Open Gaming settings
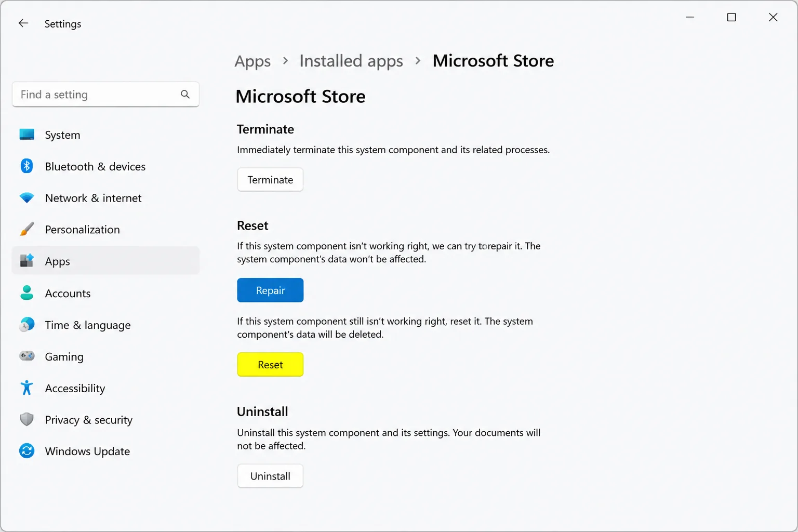The width and height of the screenshot is (798, 532). pyautogui.click(x=105, y=356)
